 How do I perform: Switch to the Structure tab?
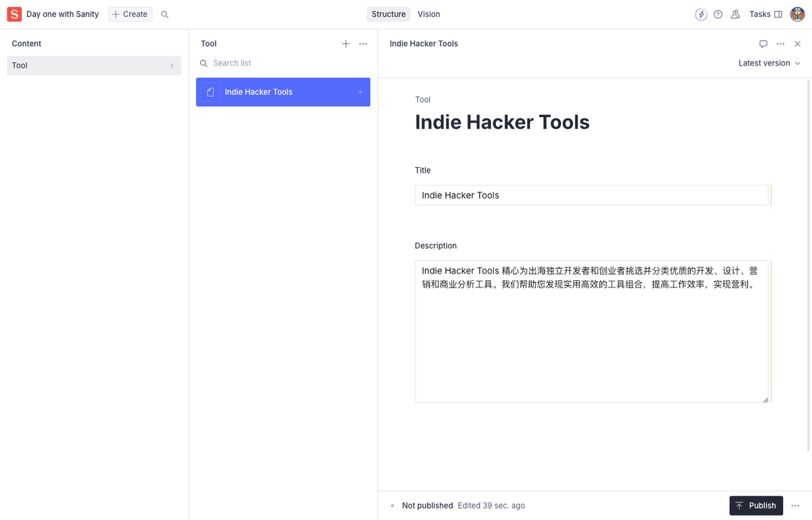coord(388,14)
